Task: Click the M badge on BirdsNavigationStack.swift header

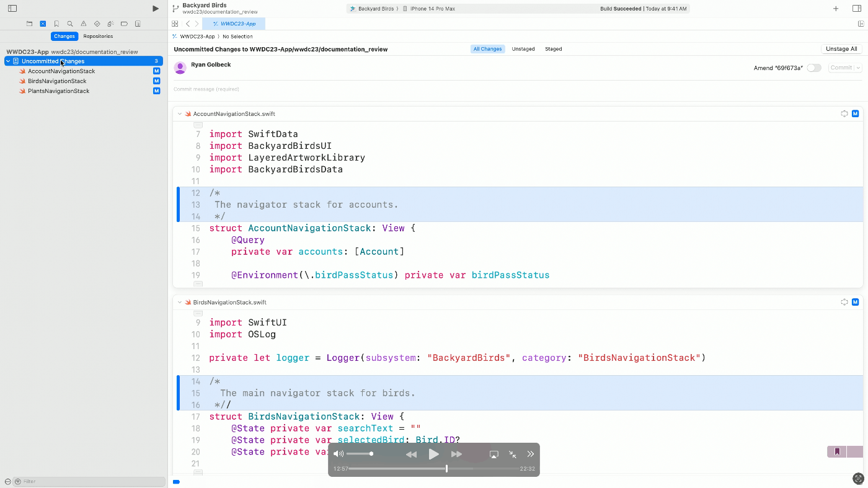Action: [856, 302]
